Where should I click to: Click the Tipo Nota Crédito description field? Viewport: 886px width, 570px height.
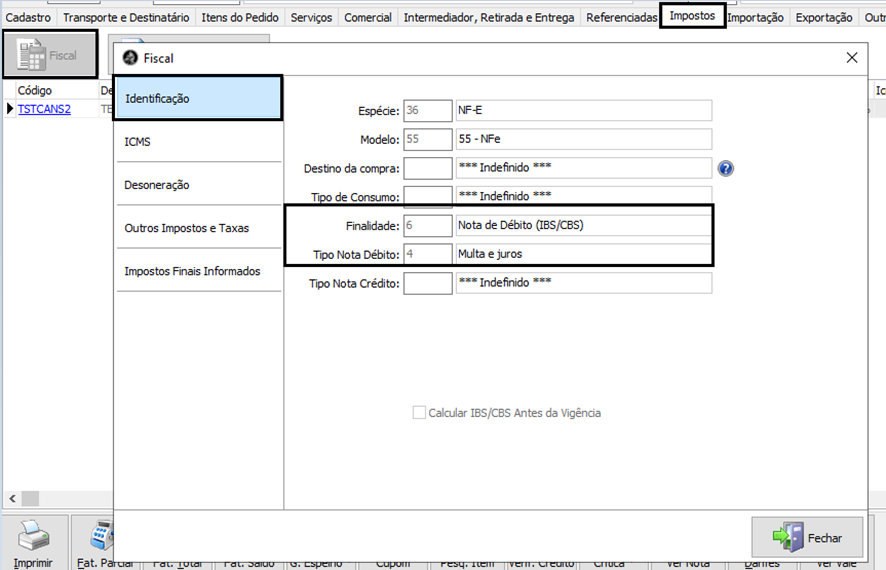(x=584, y=283)
